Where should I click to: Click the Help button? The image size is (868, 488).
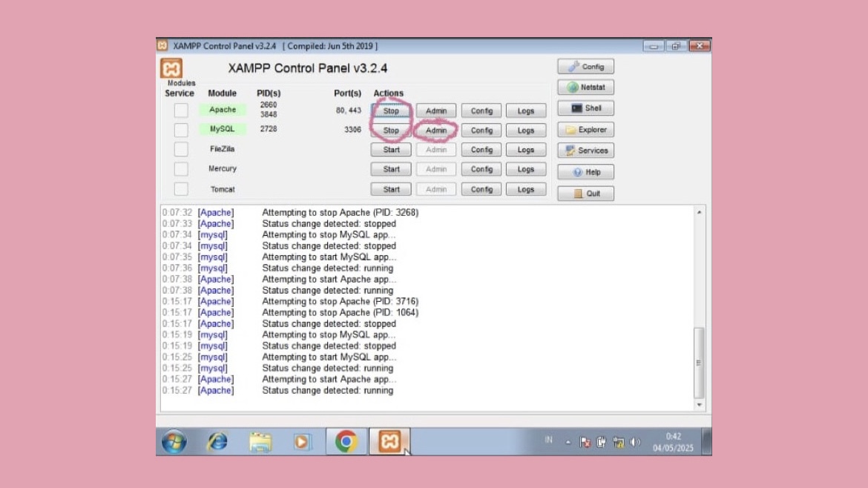(x=585, y=172)
